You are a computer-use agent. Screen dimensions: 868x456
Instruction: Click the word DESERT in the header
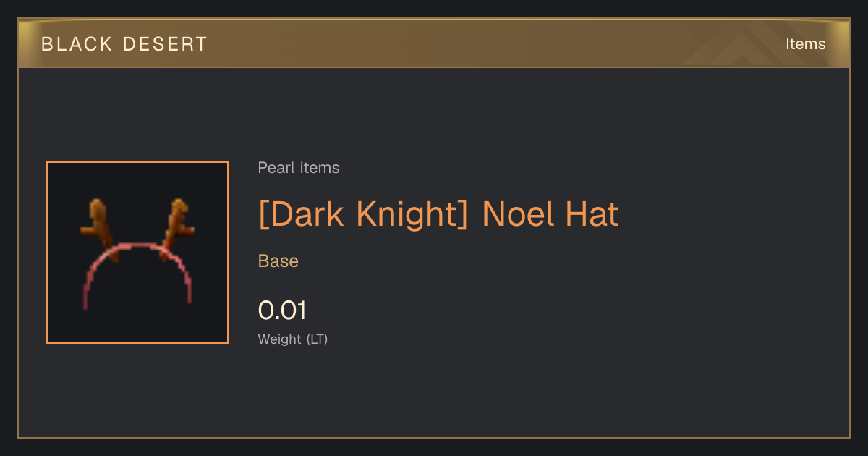tap(166, 44)
